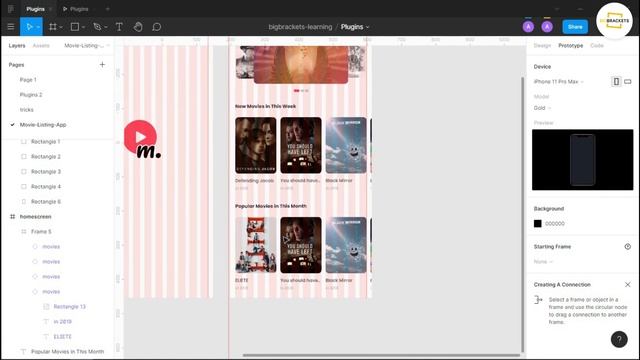The height and width of the screenshot is (360, 640).
Task: Open the new tab plus button
Action: tap(108, 9)
